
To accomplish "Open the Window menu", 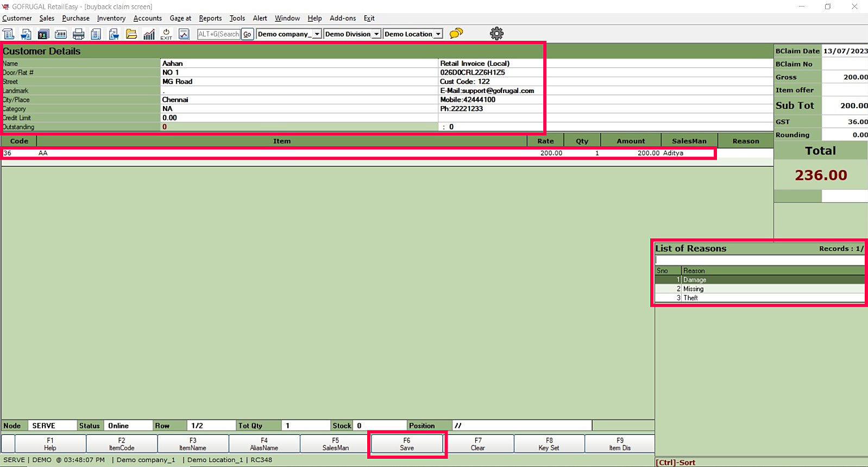I will point(287,18).
